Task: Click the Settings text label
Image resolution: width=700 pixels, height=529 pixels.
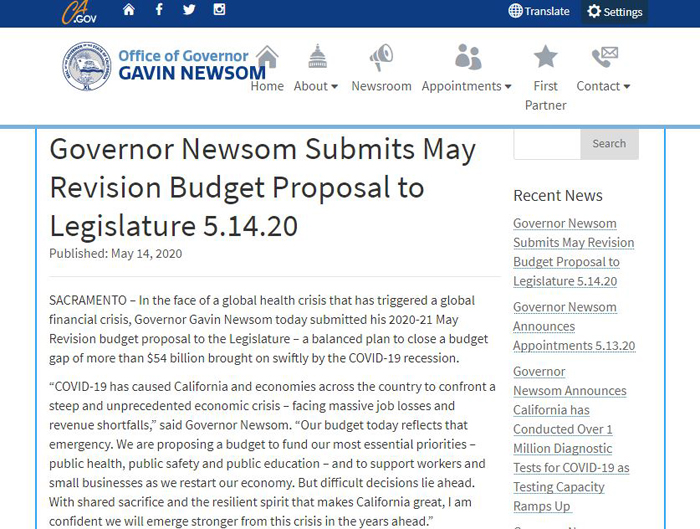Action: [623, 12]
